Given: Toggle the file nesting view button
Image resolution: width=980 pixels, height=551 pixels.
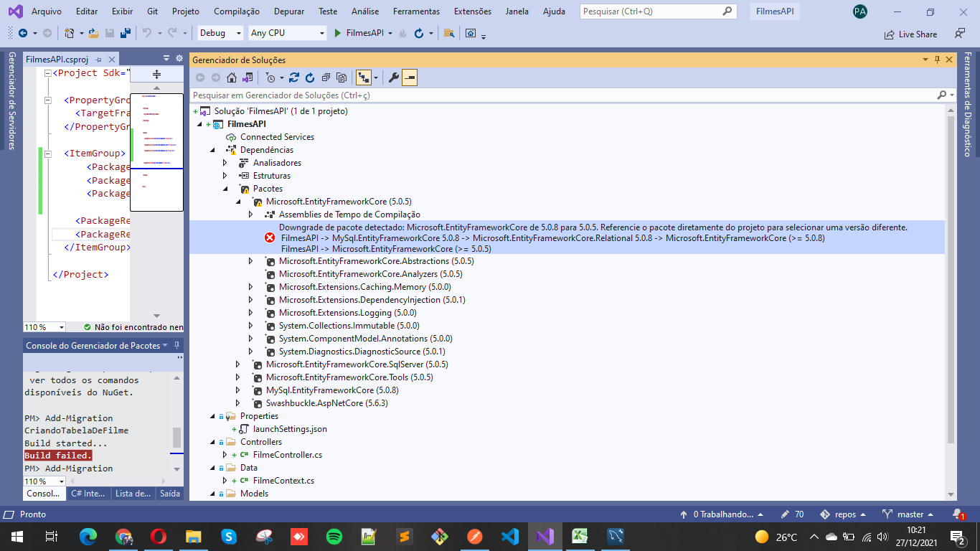Looking at the screenshot, I should click(x=364, y=77).
